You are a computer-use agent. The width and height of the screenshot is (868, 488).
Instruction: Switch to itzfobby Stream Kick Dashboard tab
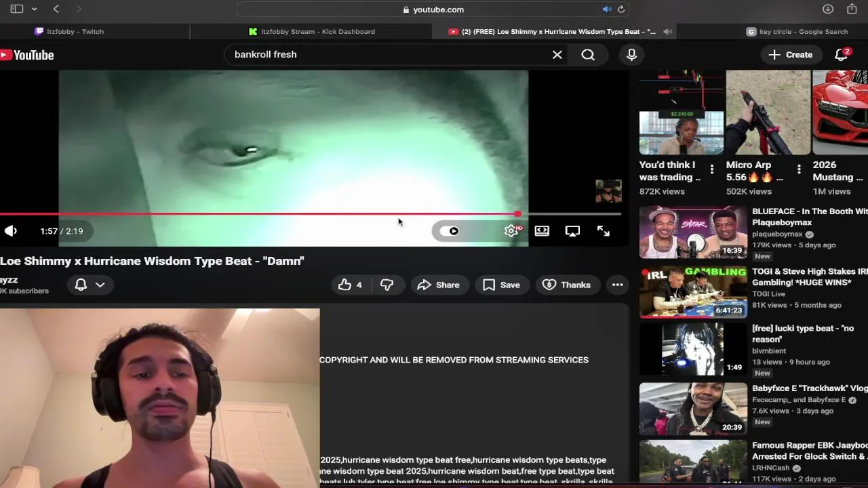311,31
